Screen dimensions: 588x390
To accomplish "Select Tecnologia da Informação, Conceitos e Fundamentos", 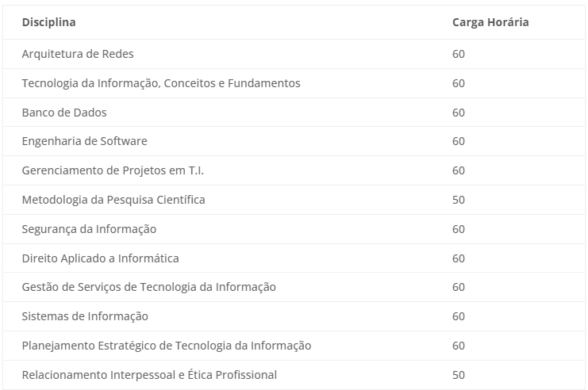I will tap(161, 83).
